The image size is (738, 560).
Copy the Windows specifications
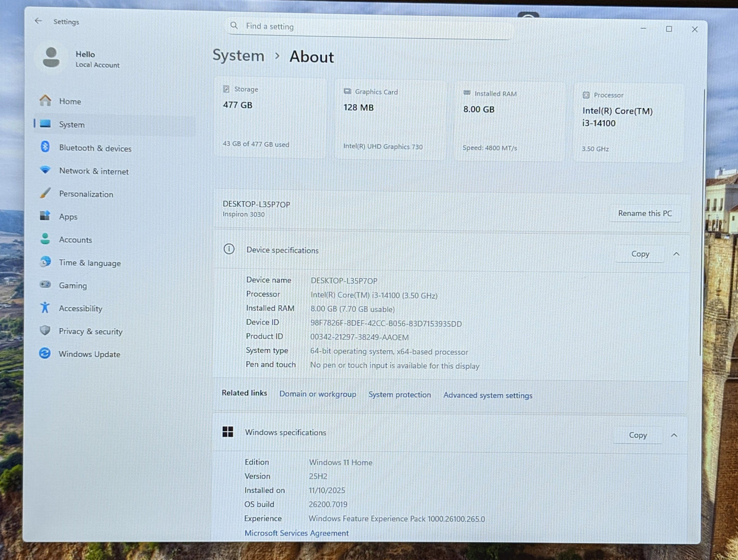click(638, 435)
